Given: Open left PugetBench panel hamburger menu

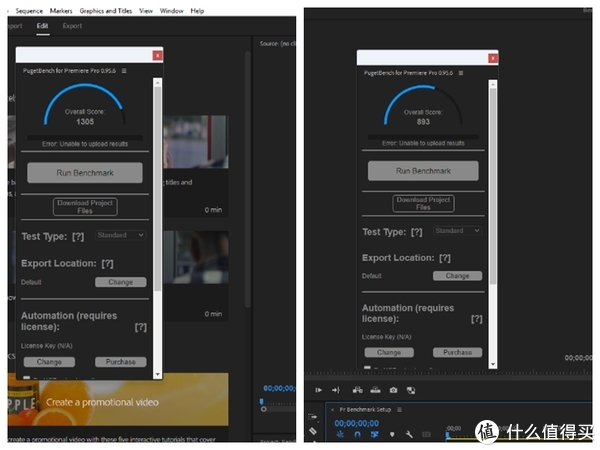Looking at the screenshot, I should [x=124, y=71].
